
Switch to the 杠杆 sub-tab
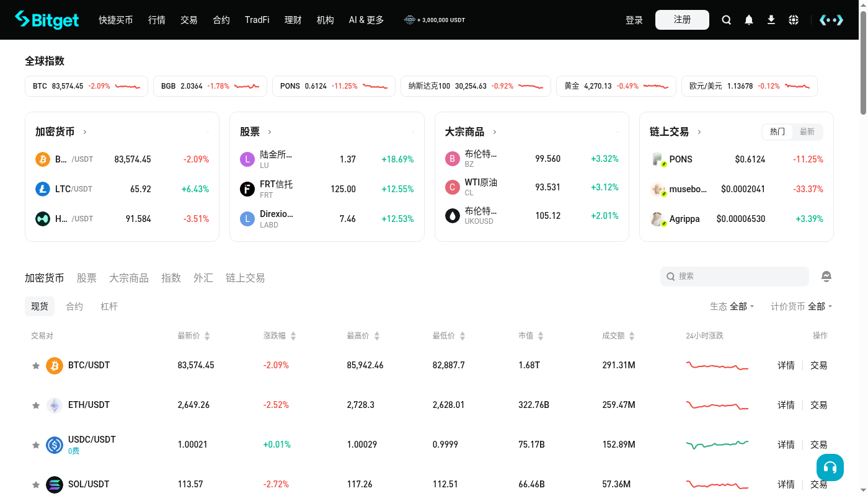(109, 306)
